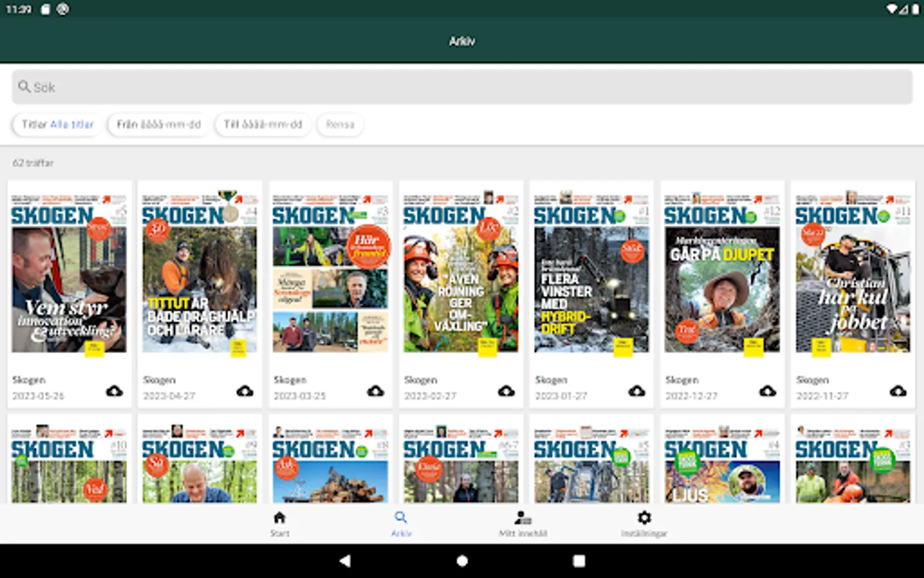The height and width of the screenshot is (578, 924).
Task: Open the Skogen #10 cover in second row
Action: (69, 463)
